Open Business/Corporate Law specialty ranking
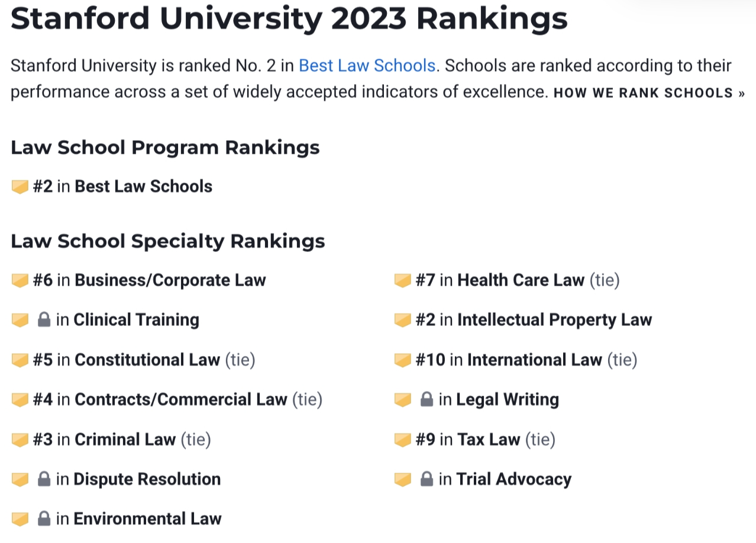 170,280
